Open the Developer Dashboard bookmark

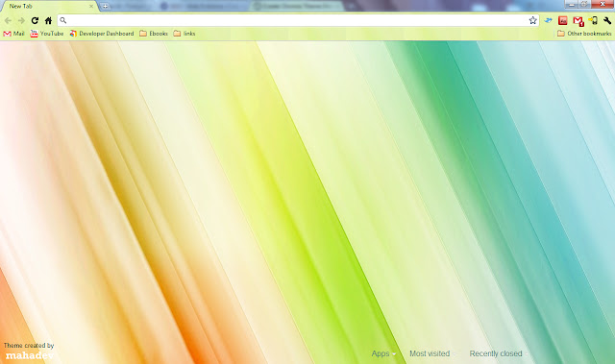point(102,34)
